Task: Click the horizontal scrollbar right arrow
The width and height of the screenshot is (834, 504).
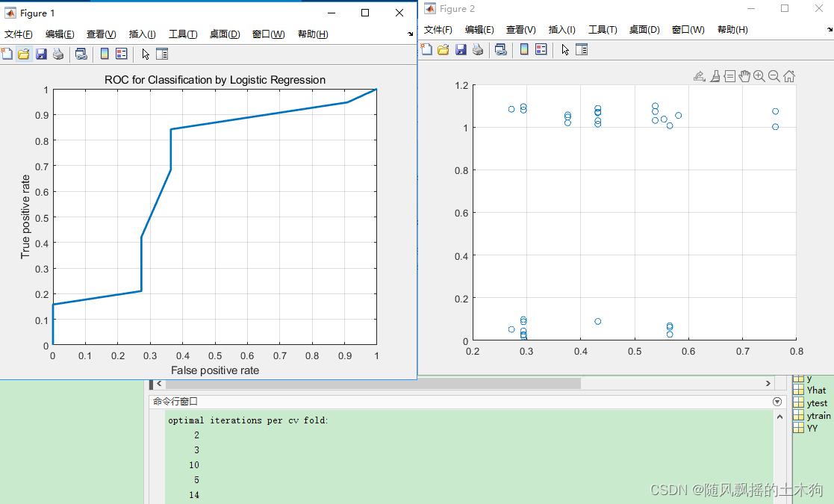Action: pyautogui.click(x=768, y=383)
